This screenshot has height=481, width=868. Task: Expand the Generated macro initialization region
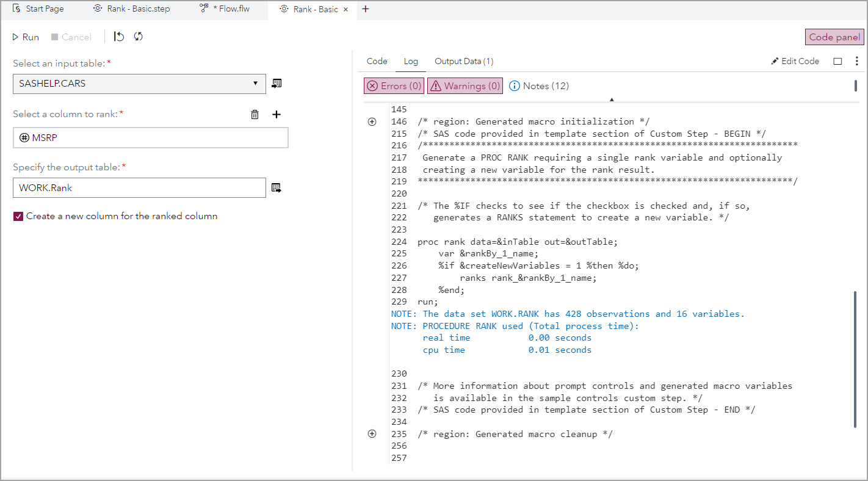coord(372,121)
